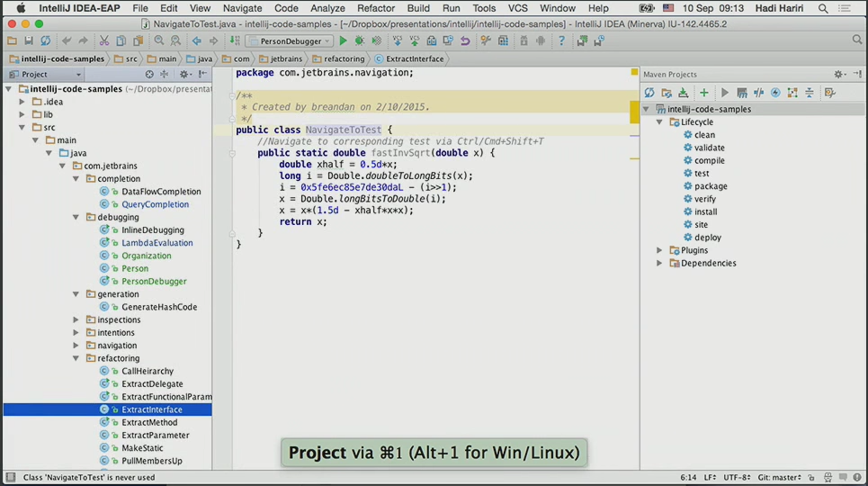868x486 pixels.
Task: Add a Maven project with the green plus
Action: [703, 93]
